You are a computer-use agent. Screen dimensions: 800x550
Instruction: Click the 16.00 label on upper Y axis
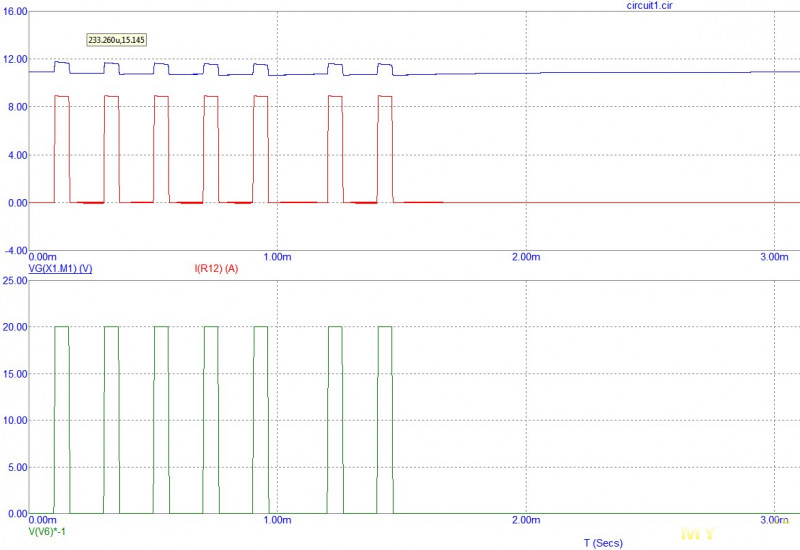tap(14, 12)
